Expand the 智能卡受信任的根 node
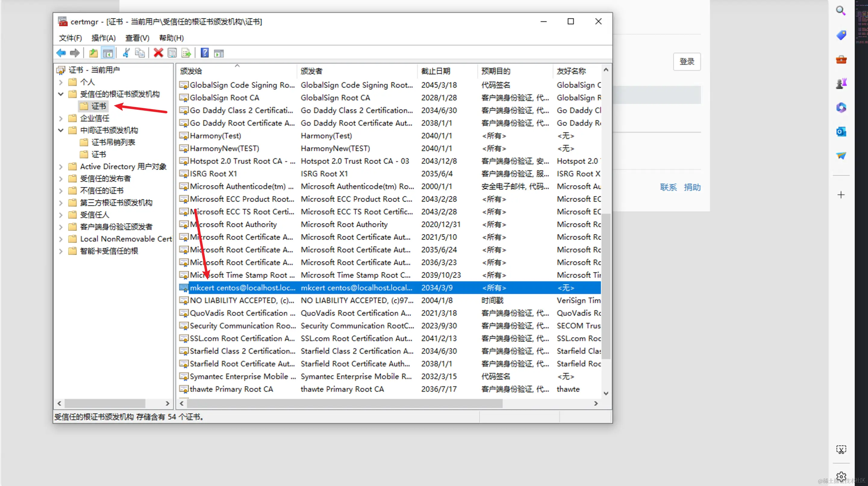 (x=61, y=251)
